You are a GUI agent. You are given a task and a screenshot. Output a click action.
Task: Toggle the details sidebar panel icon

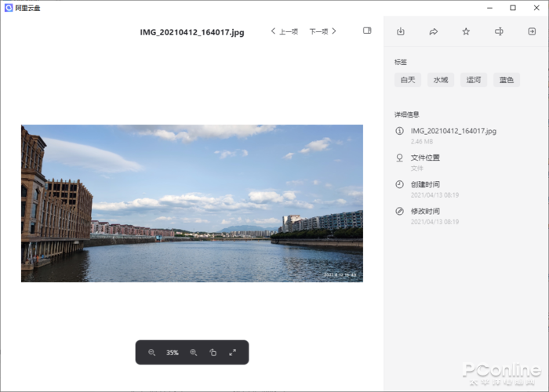pos(367,31)
